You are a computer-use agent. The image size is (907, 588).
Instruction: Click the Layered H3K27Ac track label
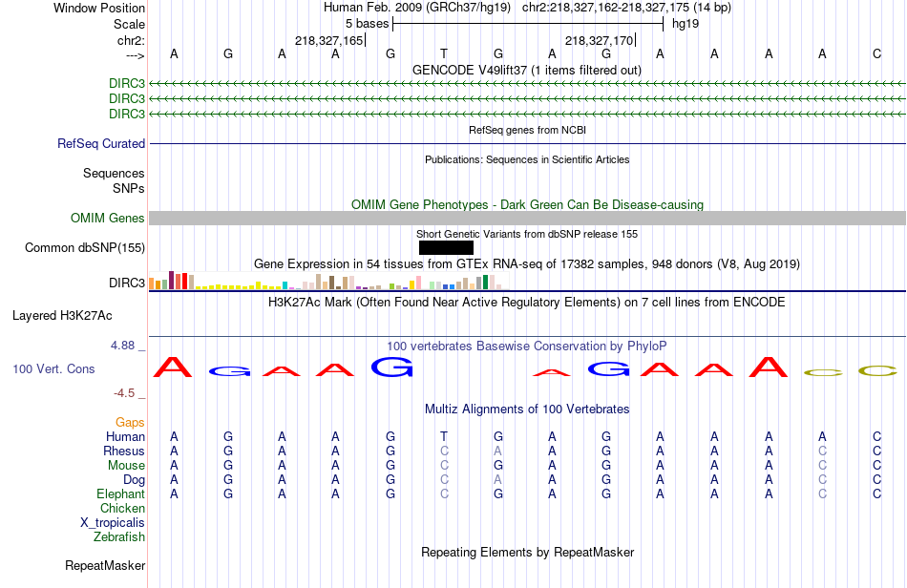62,316
